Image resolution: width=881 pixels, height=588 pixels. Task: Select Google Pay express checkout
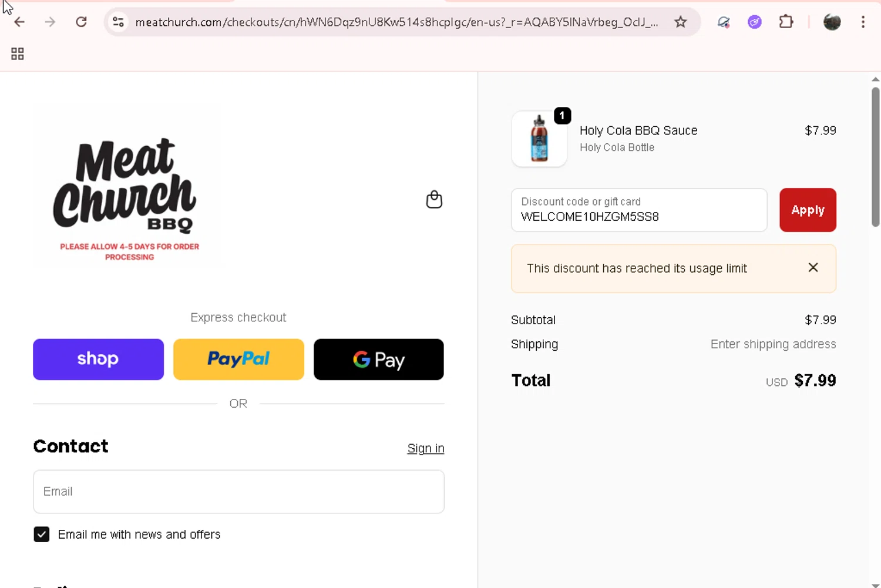point(378,359)
